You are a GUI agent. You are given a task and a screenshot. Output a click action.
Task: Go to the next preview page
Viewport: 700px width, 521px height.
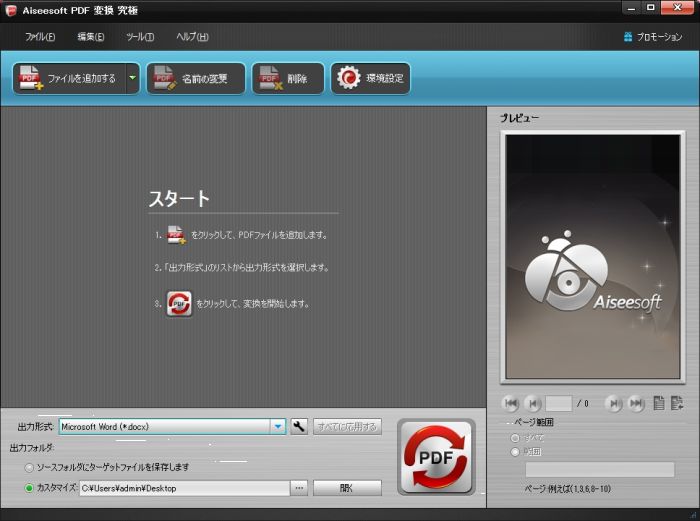614,403
